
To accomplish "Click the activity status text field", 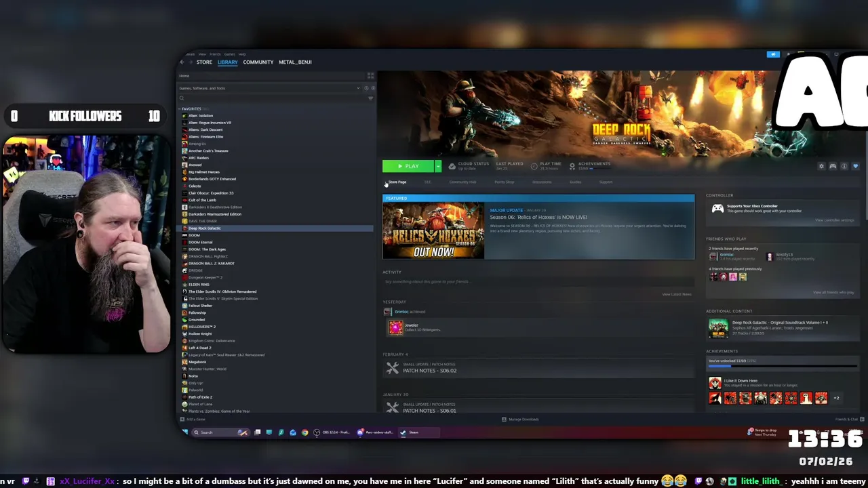I will click(x=538, y=281).
